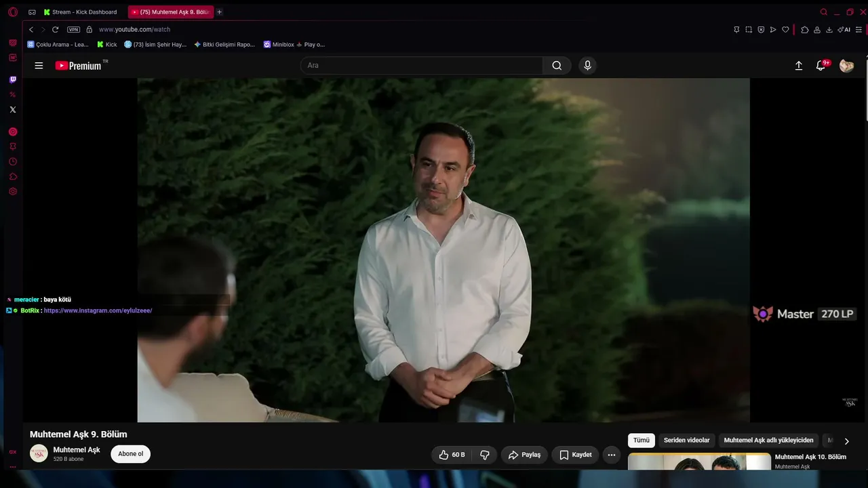Toggle the VPN badge in address bar
Image resolution: width=868 pixels, height=488 pixels.
[73, 30]
